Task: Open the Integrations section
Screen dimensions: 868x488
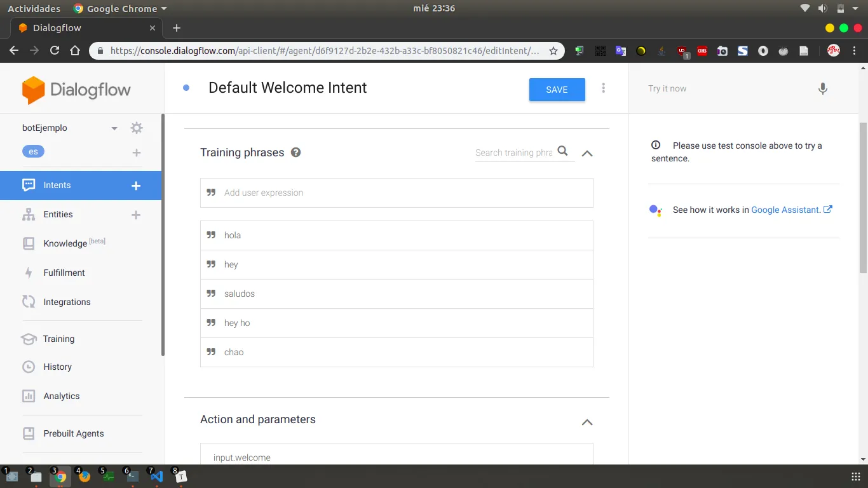Action: pyautogui.click(x=68, y=302)
